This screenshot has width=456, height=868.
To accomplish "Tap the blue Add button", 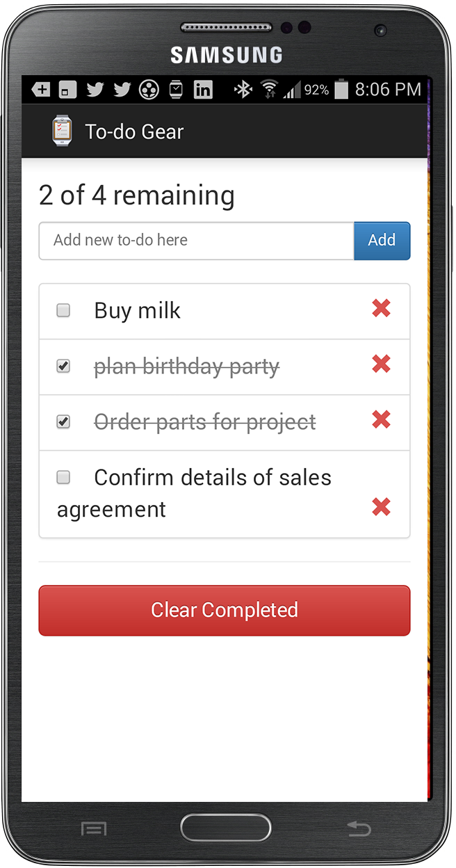I will pos(382,241).
